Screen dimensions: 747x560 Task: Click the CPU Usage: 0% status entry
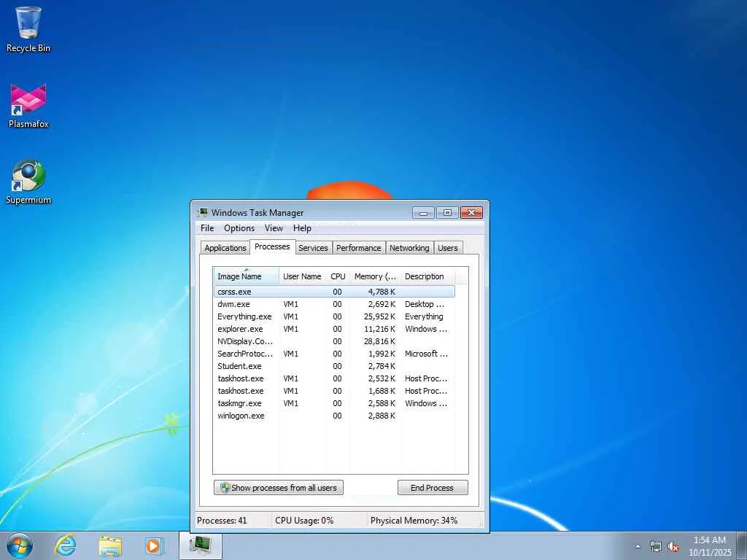click(304, 521)
